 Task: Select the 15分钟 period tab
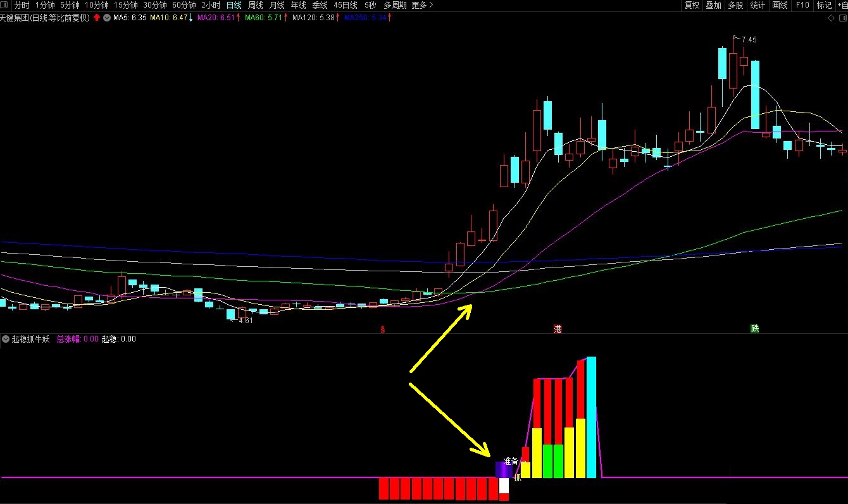(x=126, y=5)
